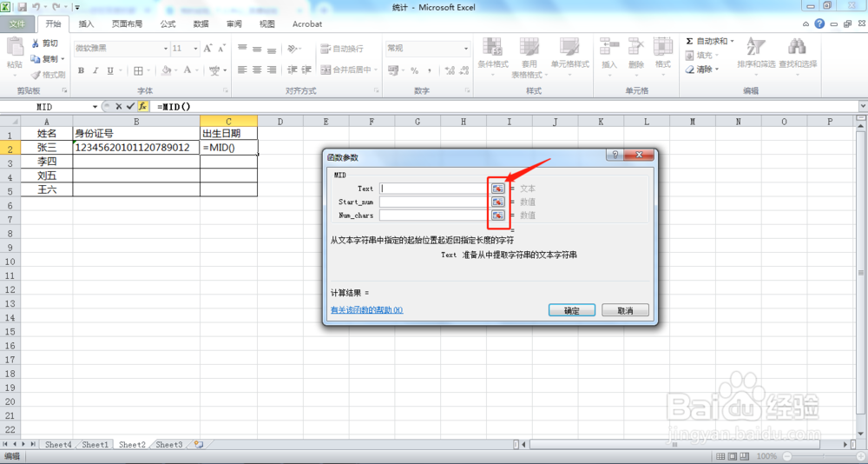Switch to the Formulas (公式) tab
868x464 pixels.
tap(168, 23)
